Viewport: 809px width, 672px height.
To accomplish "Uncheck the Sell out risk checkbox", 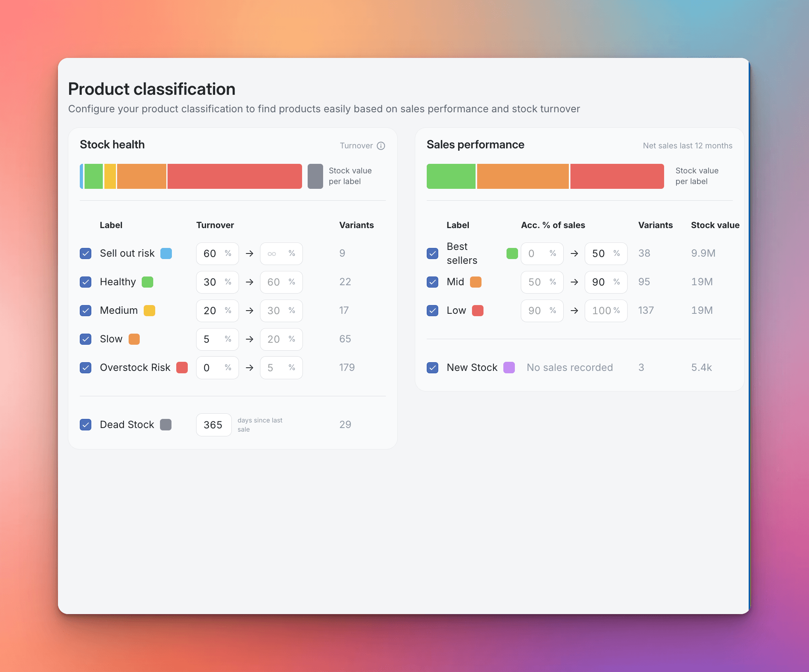I will pyautogui.click(x=86, y=253).
